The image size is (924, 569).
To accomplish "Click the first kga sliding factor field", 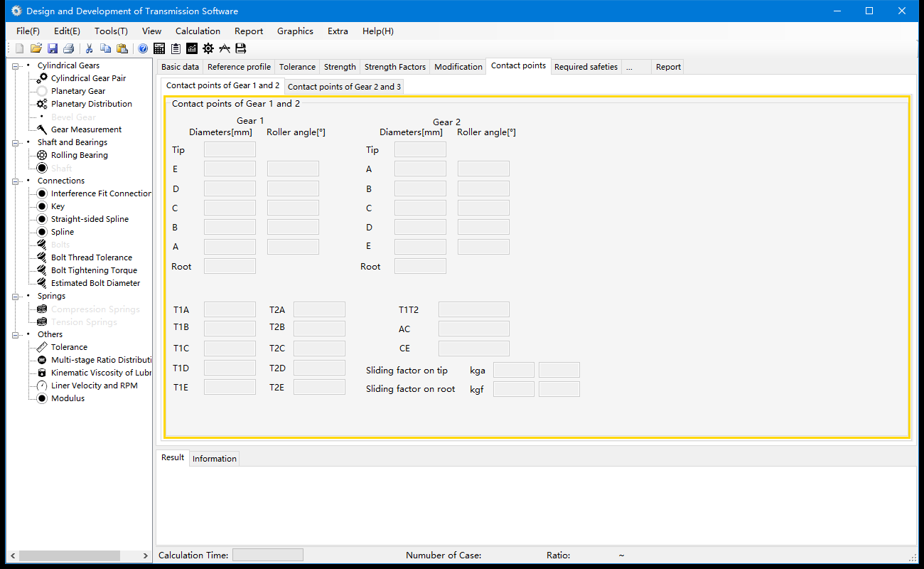I will pos(514,370).
